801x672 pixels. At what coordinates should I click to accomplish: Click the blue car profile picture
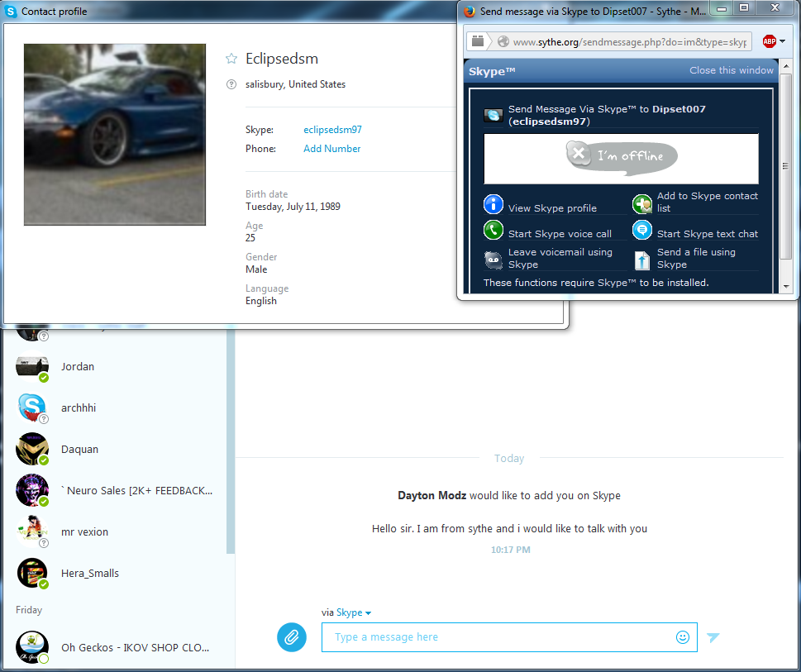coord(115,134)
